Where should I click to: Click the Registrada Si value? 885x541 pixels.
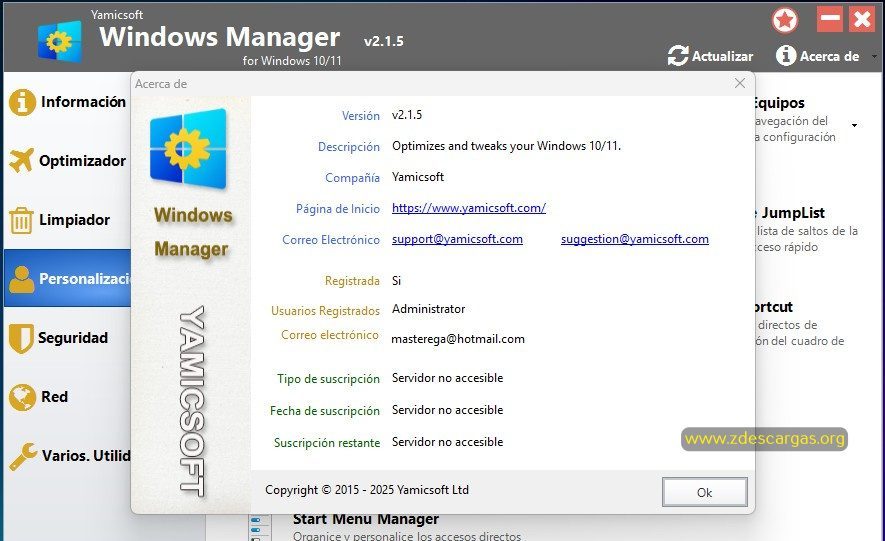(396, 280)
